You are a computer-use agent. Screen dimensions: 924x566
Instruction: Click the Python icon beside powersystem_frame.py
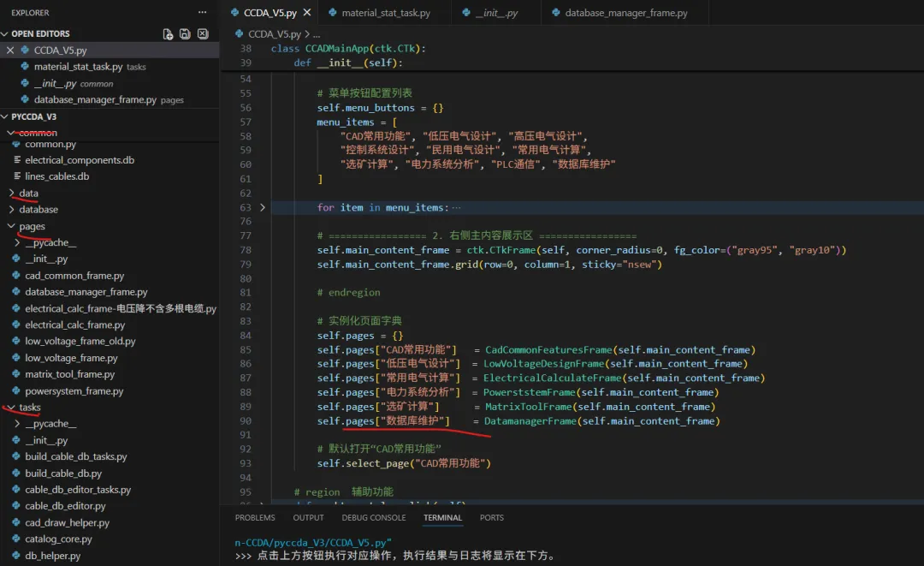tap(16, 391)
